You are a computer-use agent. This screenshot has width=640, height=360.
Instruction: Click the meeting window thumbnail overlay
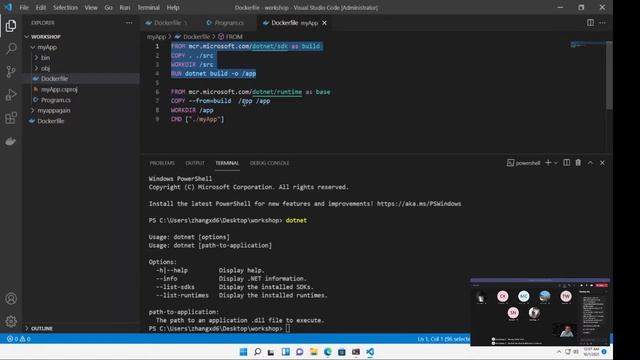pos(540,312)
